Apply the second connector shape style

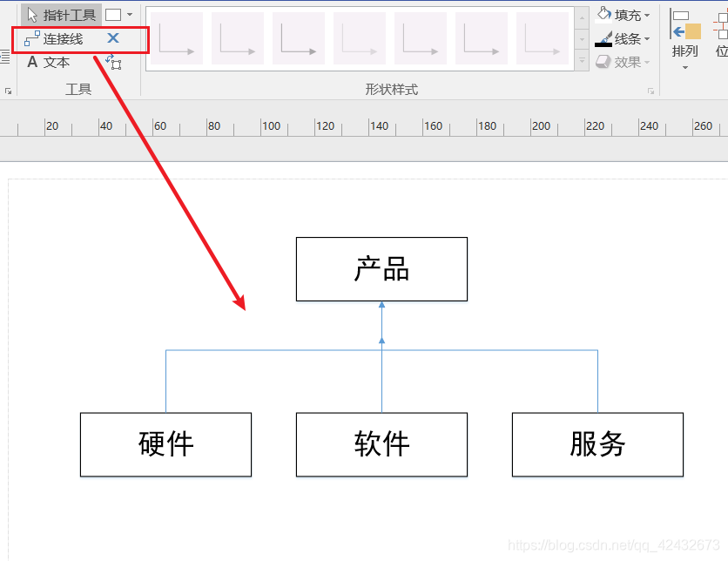tap(238, 38)
